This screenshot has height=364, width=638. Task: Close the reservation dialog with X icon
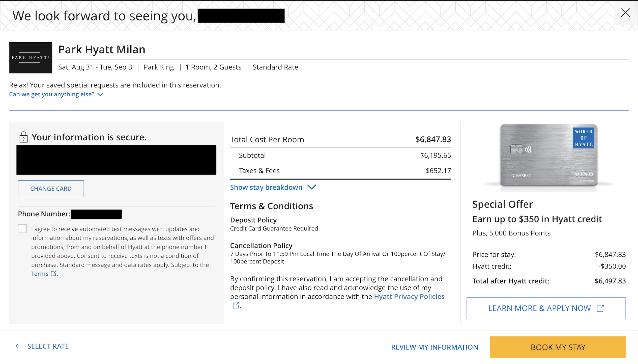[625, 13]
